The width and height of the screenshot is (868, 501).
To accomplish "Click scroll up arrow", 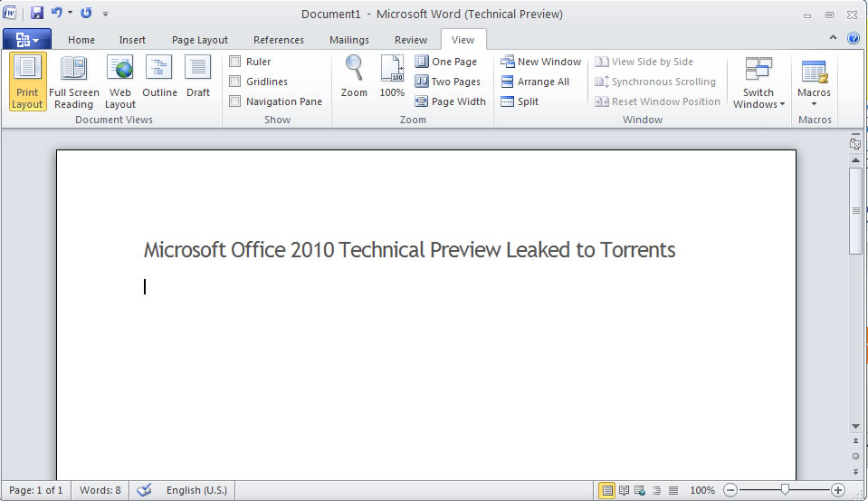I will point(856,160).
